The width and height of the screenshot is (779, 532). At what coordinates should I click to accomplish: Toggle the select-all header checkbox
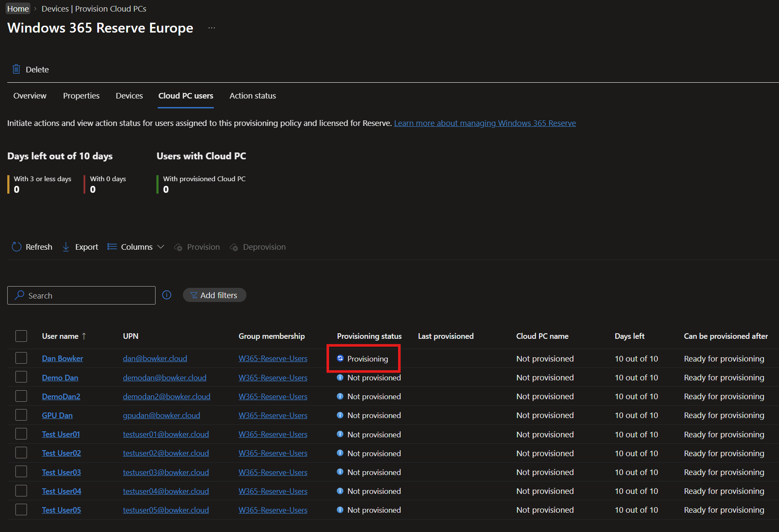(x=21, y=336)
